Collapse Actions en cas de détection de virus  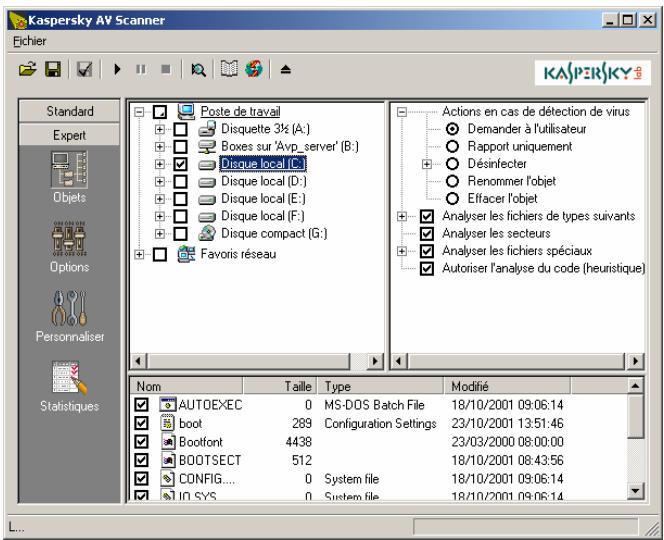401,112
